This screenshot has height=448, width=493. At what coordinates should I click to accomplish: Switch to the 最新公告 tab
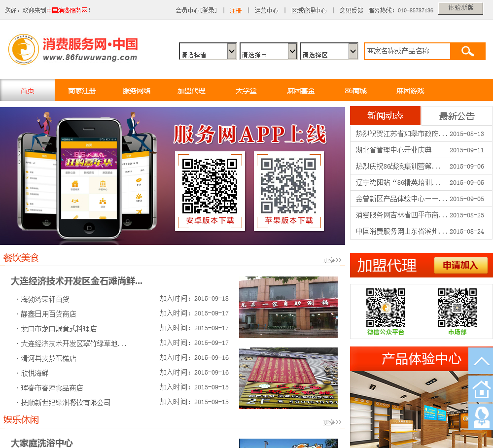457,116
